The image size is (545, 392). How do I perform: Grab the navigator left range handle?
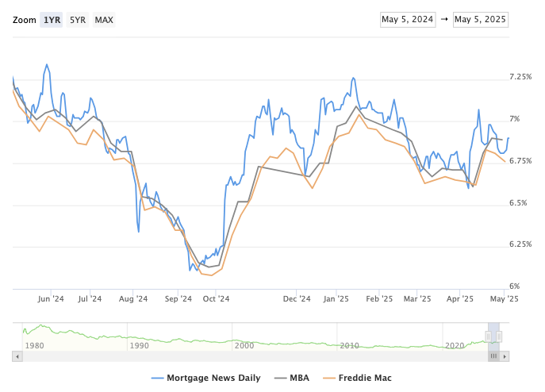coord(489,336)
